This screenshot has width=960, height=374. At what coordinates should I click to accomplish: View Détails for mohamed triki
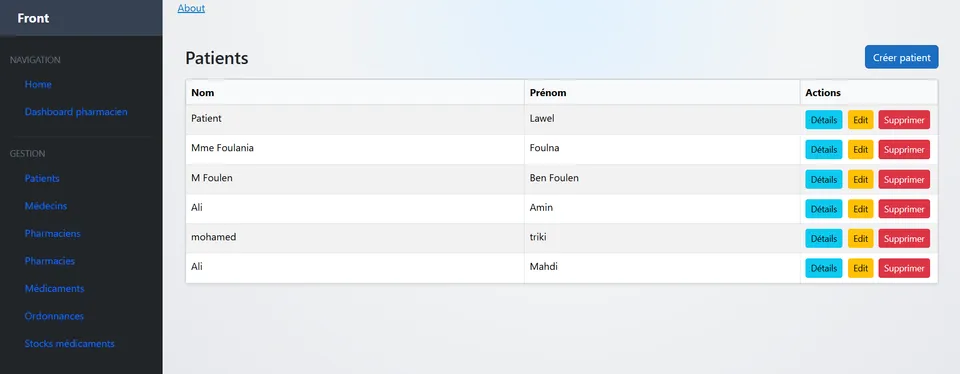point(823,238)
